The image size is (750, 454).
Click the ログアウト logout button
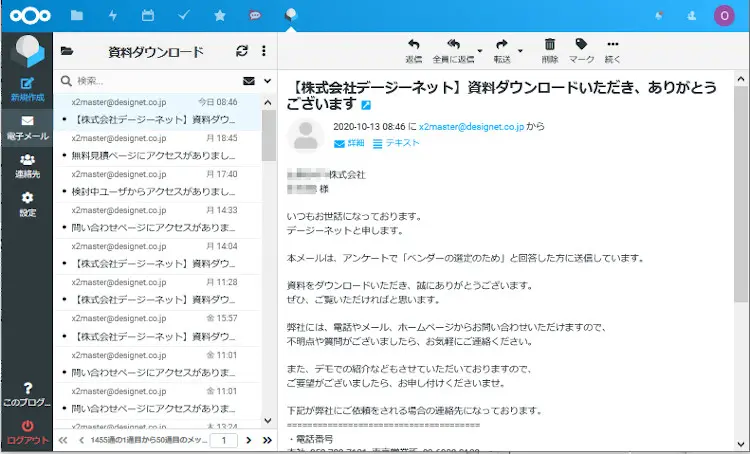[27, 433]
